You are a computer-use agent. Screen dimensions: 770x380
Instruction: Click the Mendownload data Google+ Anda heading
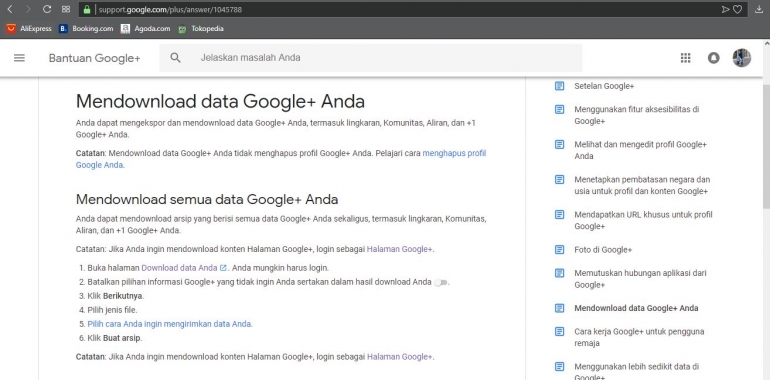click(220, 102)
